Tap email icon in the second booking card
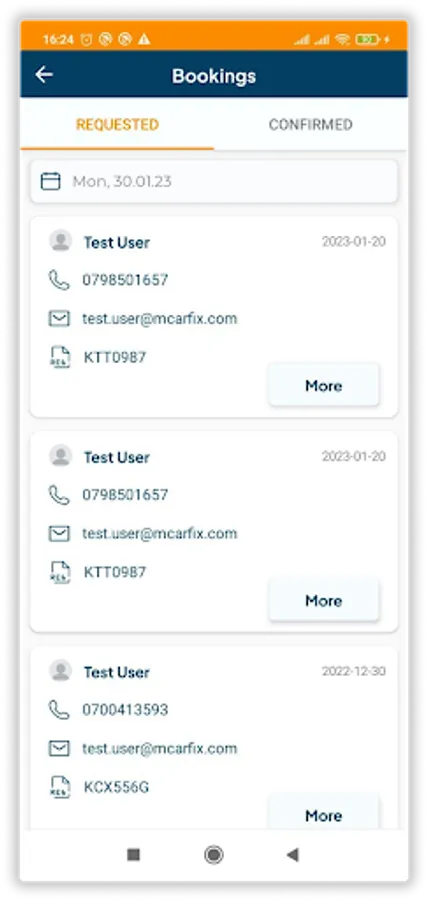The width and height of the screenshot is (427, 900). 59,534
